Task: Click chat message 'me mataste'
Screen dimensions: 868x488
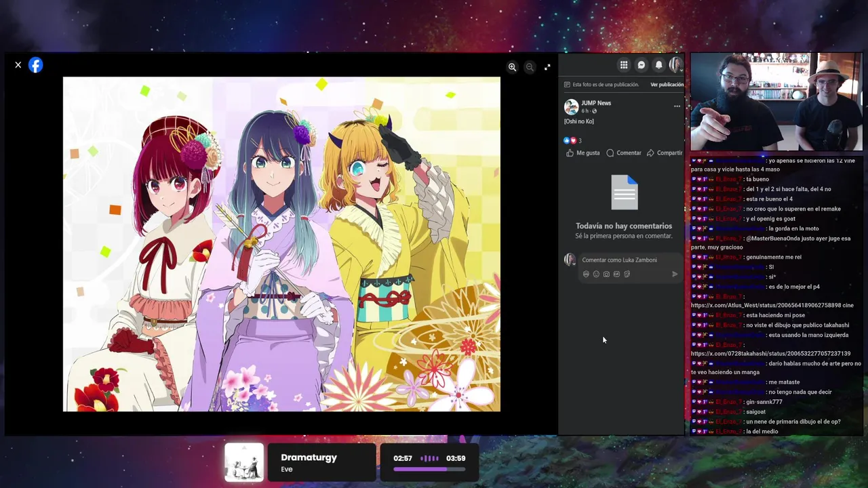Action: [784, 383]
